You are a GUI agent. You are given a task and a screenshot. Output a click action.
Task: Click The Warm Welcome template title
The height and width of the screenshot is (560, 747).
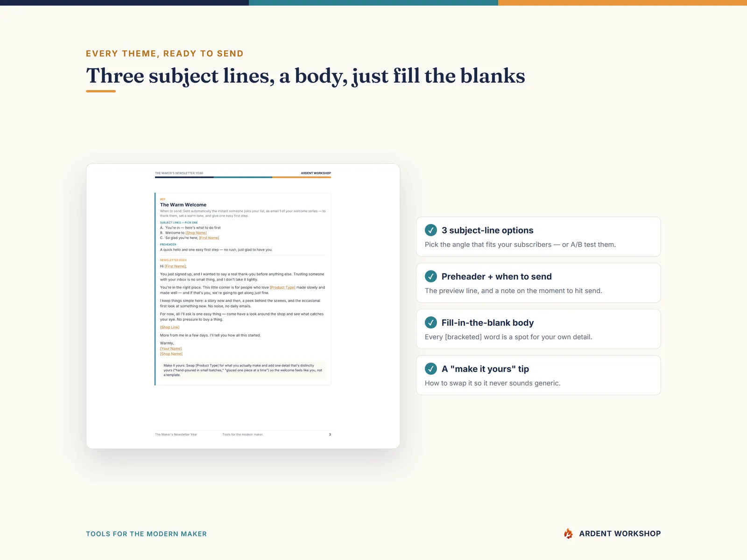point(183,205)
